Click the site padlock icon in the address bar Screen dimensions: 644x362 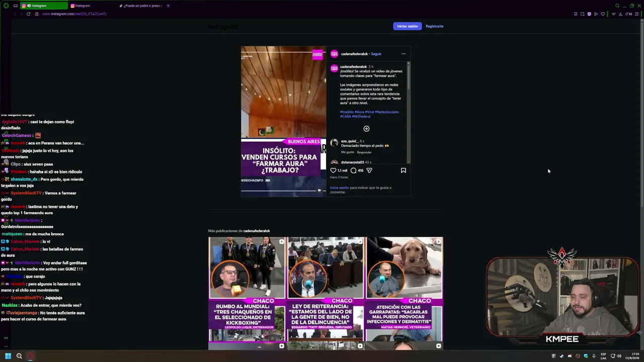tap(37, 14)
